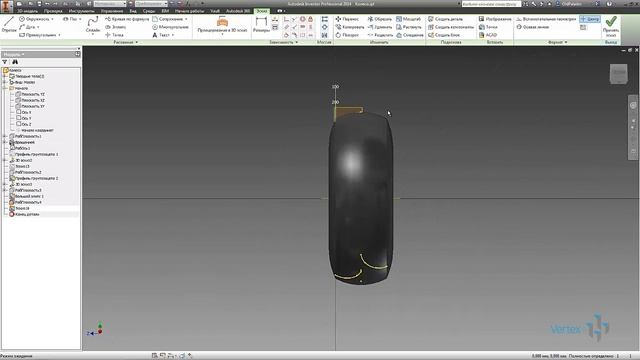Click Создать блок create block tool
The image size is (640, 360).
pyautogui.click(x=444, y=35)
